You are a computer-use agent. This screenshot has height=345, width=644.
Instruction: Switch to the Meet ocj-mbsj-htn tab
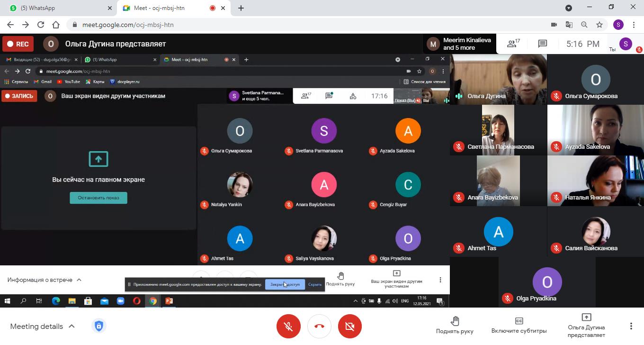click(x=173, y=8)
